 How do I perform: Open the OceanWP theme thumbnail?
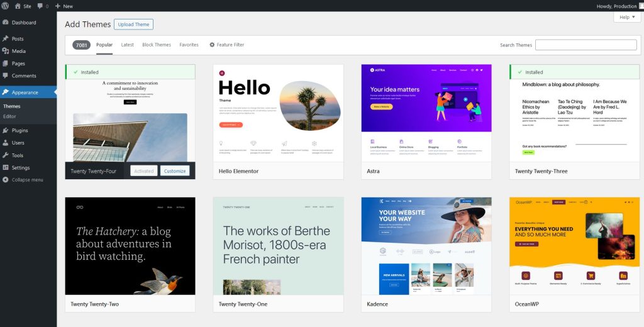point(575,246)
